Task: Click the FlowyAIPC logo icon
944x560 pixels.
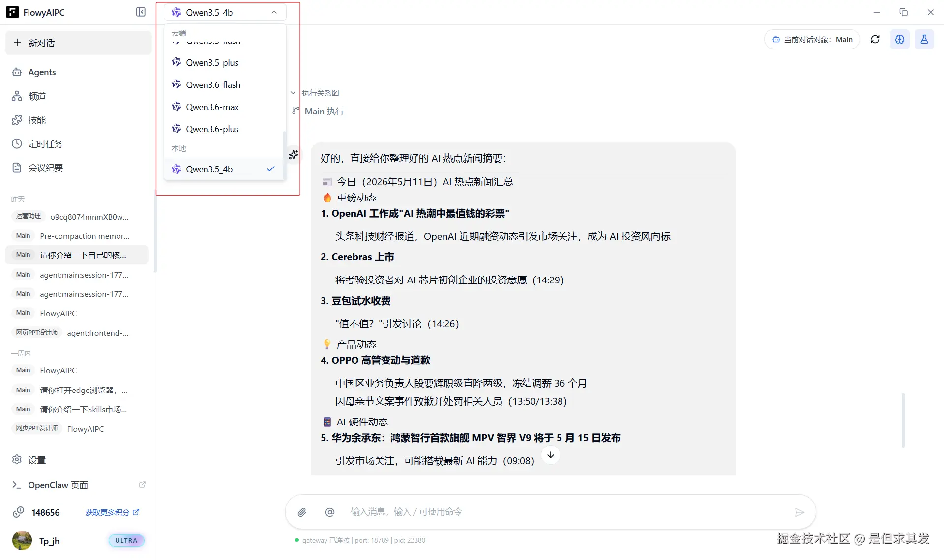Action: [x=12, y=12]
